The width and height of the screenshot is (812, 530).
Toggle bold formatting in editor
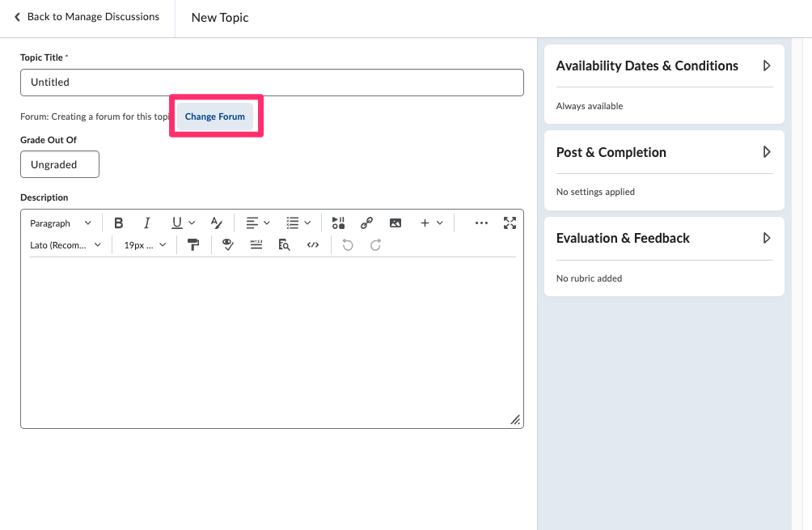coord(119,223)
